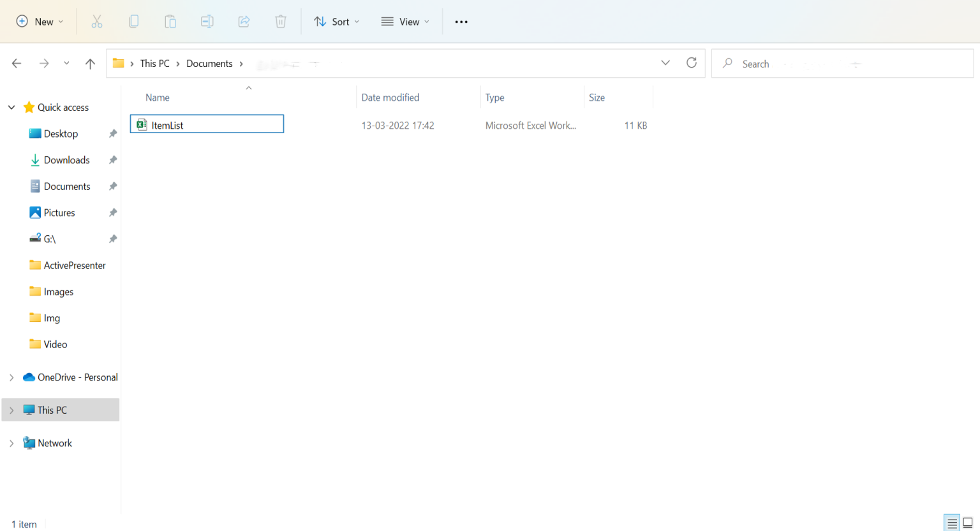Click the pin icon next to Desktop
This screenshot has width=980, height=531.
[113, 134]
